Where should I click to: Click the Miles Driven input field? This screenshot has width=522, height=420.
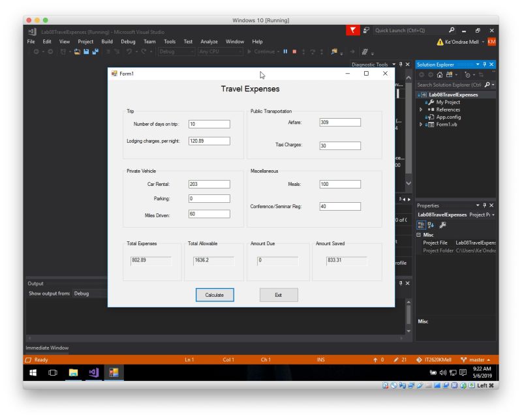[209, 214]
